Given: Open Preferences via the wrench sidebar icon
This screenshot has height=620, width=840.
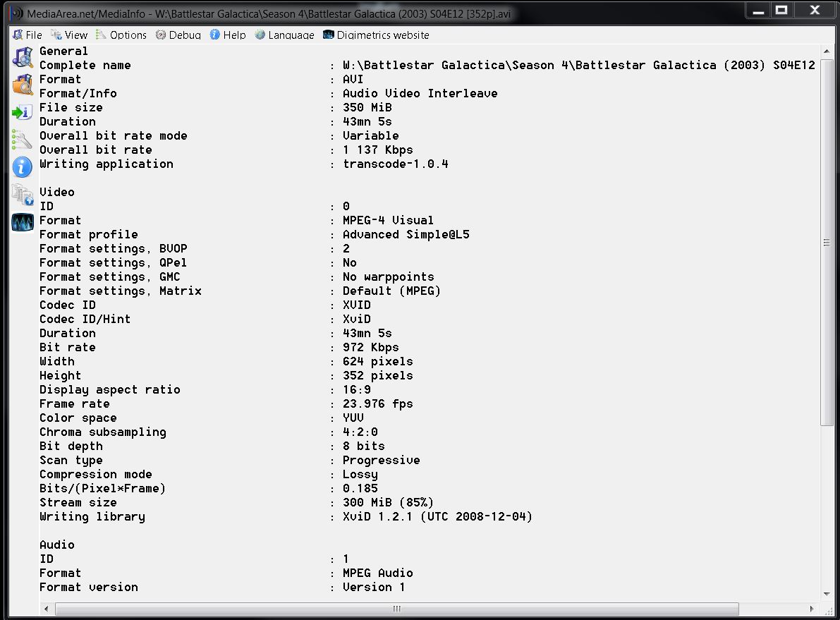Looking at the screenshot, I should [22, 140].
